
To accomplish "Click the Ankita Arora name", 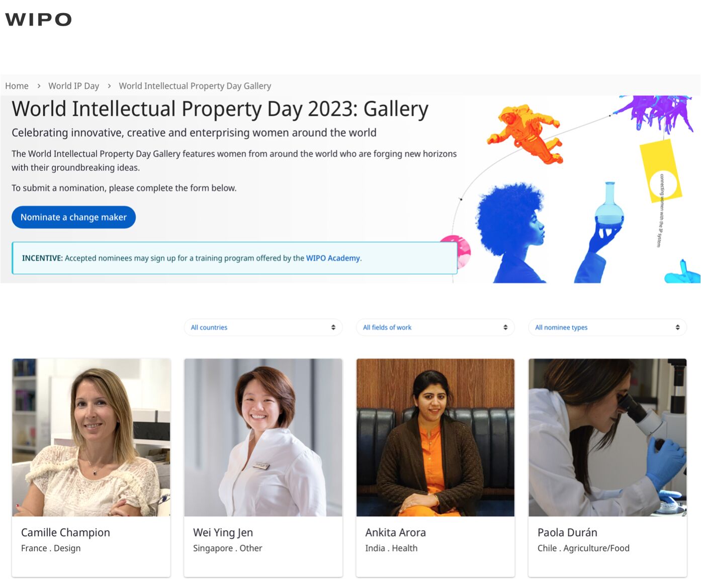I will tap(395, 532).
